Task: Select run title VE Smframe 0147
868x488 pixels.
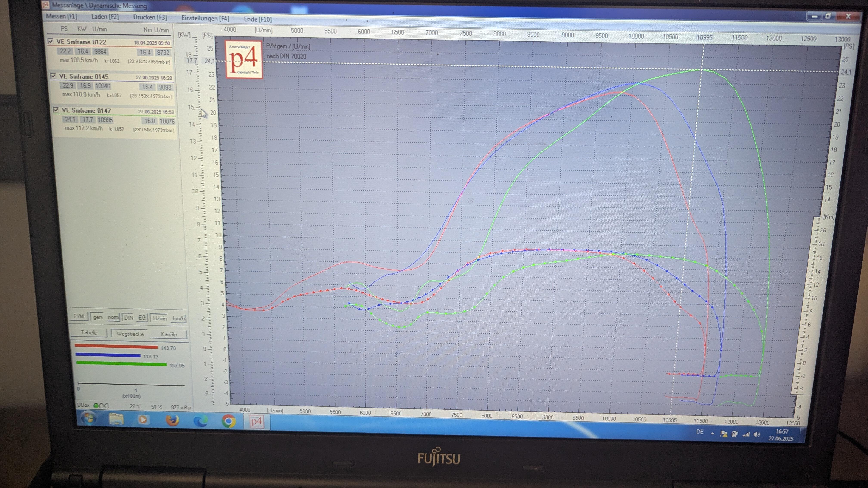Action: [86, 110]
